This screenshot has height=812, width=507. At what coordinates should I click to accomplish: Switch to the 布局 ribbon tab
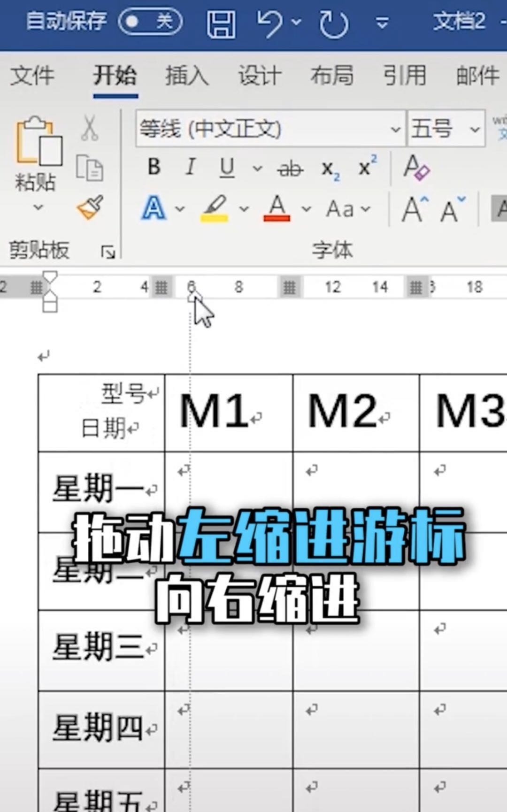(332, 75)
